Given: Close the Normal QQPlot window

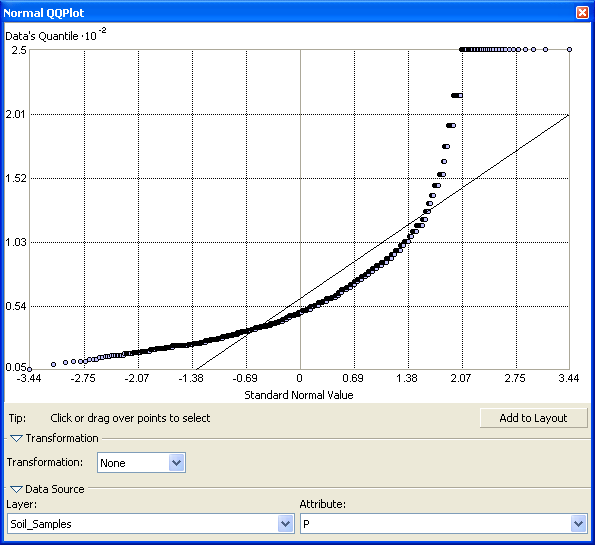Looking at the screenshot, I should (x=582, y=13).
